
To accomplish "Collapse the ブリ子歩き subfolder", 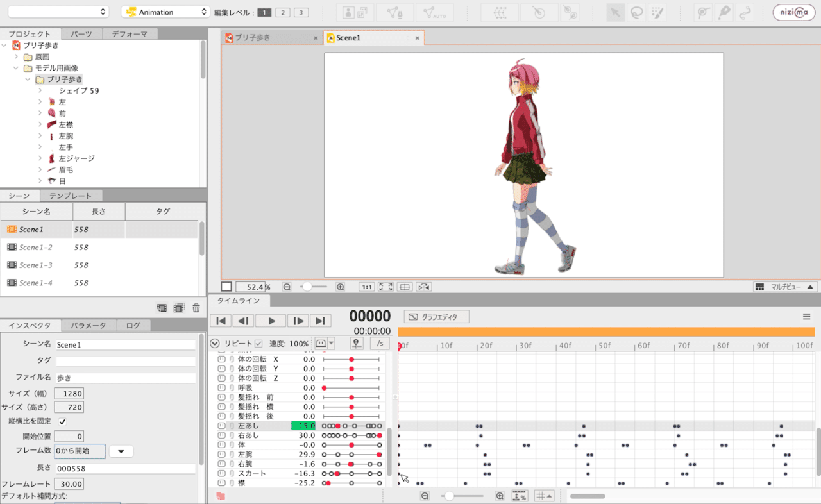I will coord(28,80).
